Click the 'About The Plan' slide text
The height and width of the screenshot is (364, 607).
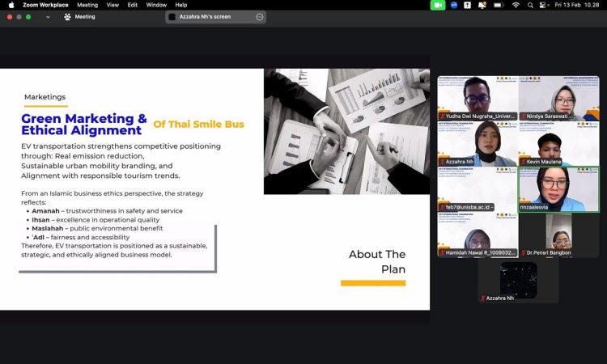tap(377, 261)
